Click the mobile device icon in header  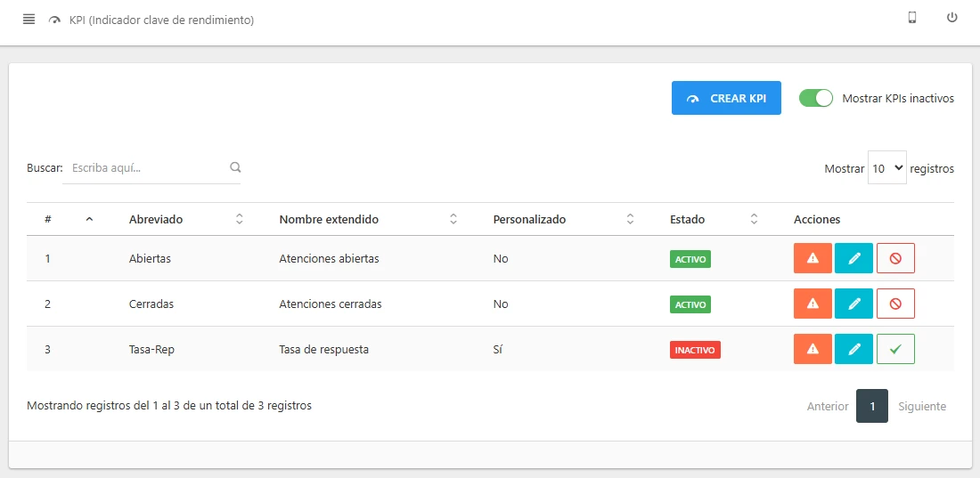click(912, 18)
